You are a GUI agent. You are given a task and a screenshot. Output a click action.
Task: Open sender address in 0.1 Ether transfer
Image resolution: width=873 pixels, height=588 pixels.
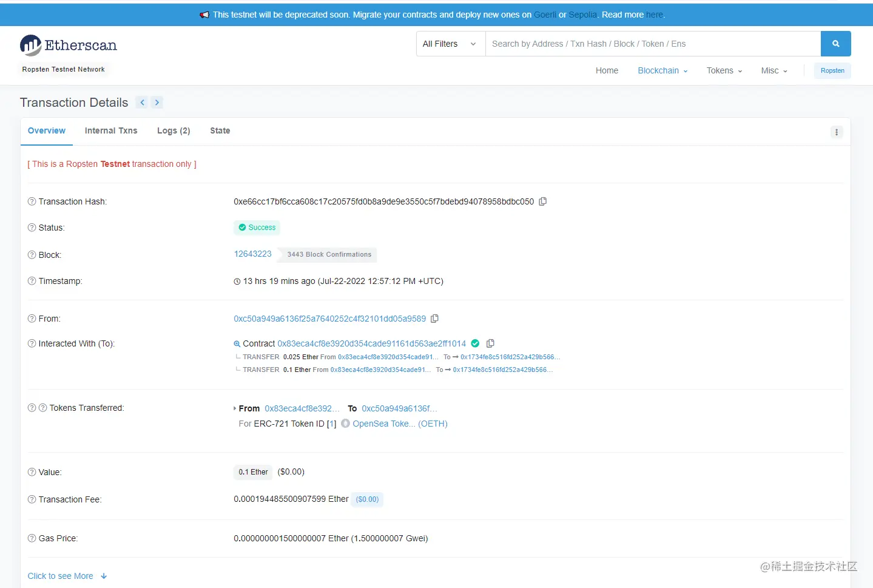[x=380, y=370]
